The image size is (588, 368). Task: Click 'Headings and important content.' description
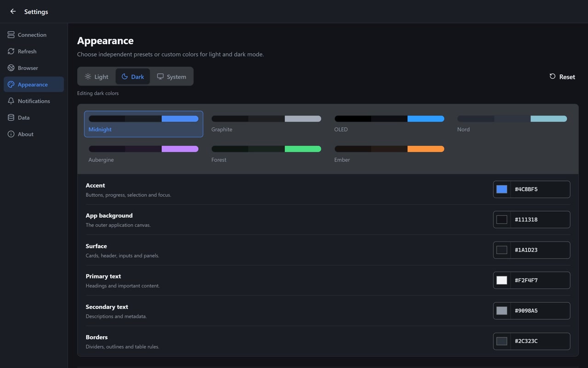click(123, 286)
